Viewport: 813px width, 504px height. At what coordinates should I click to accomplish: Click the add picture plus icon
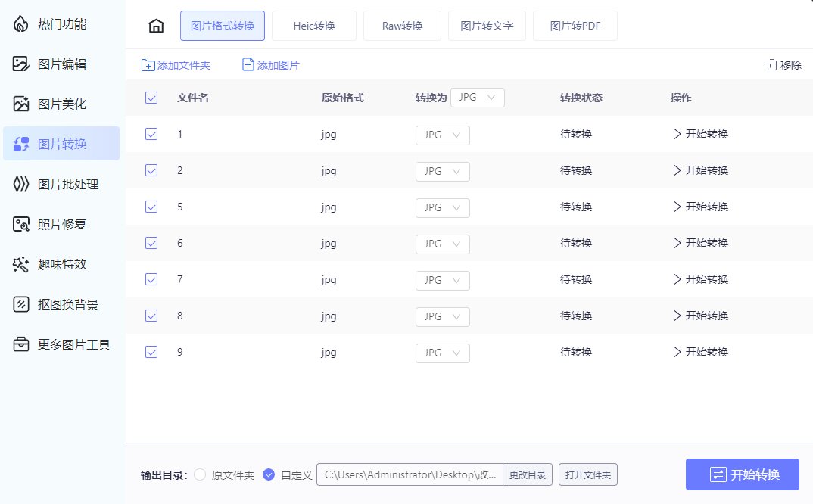click(x=248, y=64)
